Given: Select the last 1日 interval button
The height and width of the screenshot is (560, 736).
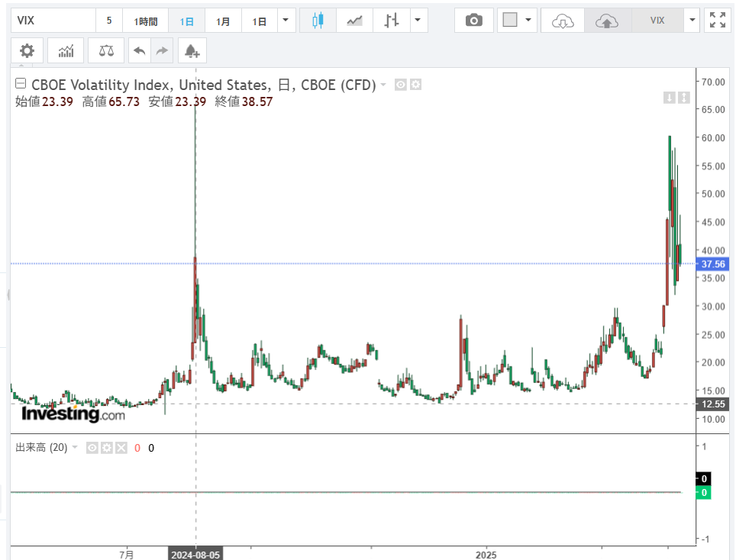Looking at the screenshot, I should coord(259,21).
